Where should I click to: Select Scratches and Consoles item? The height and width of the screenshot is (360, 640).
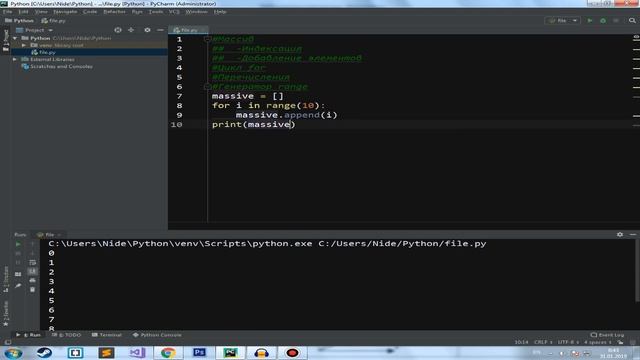(x=58, y=67)
